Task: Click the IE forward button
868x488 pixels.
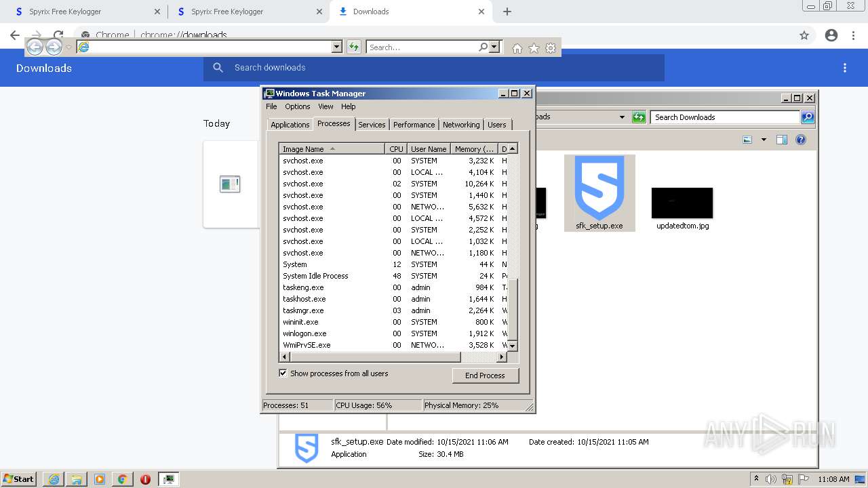Action: pos(54,47)
